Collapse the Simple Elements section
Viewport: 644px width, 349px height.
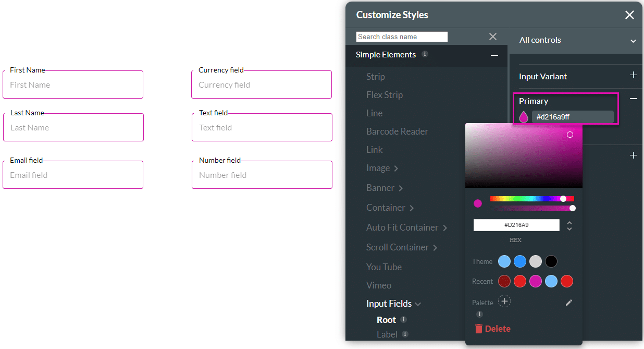[494, 55]
